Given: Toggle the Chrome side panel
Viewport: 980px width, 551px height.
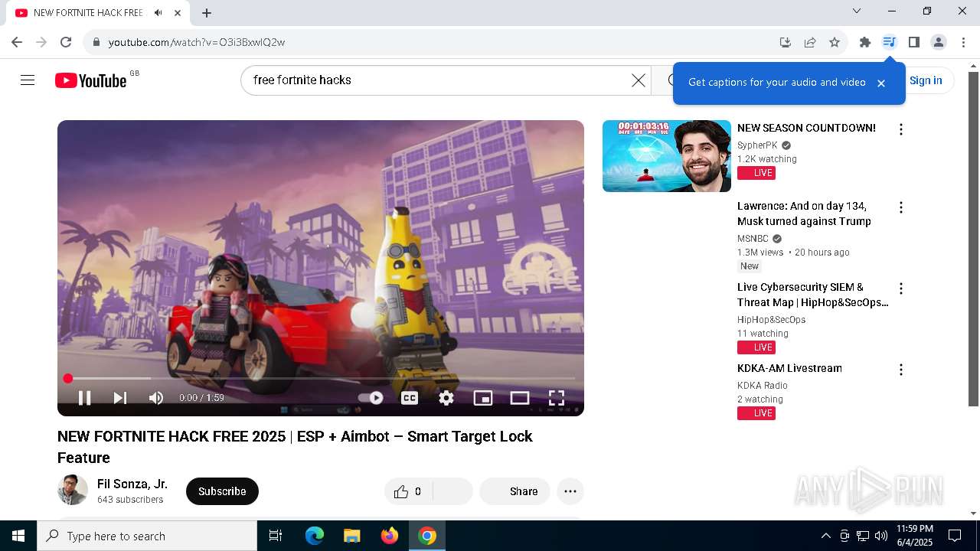Looking at the screenshot, I should (x=914, y=42).
